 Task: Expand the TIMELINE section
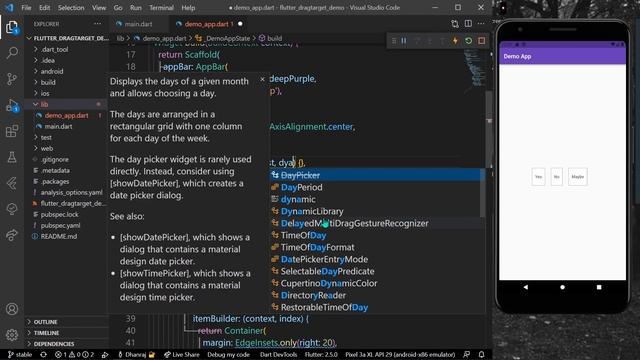(x=46, y=333)
